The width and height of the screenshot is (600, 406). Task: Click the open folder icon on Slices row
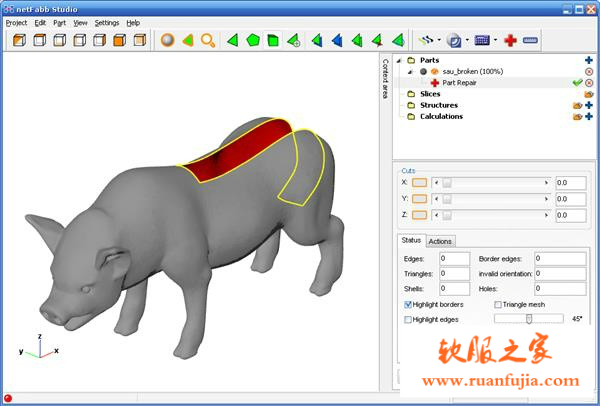tap(589, 94)
